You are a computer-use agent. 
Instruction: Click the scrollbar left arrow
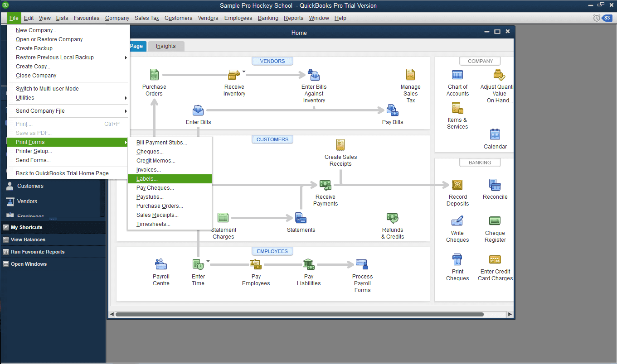(x=112, y=314)
